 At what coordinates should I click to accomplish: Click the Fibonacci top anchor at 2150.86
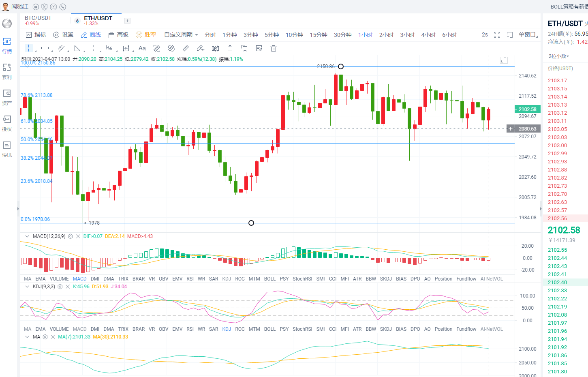(x=341, y=66)
